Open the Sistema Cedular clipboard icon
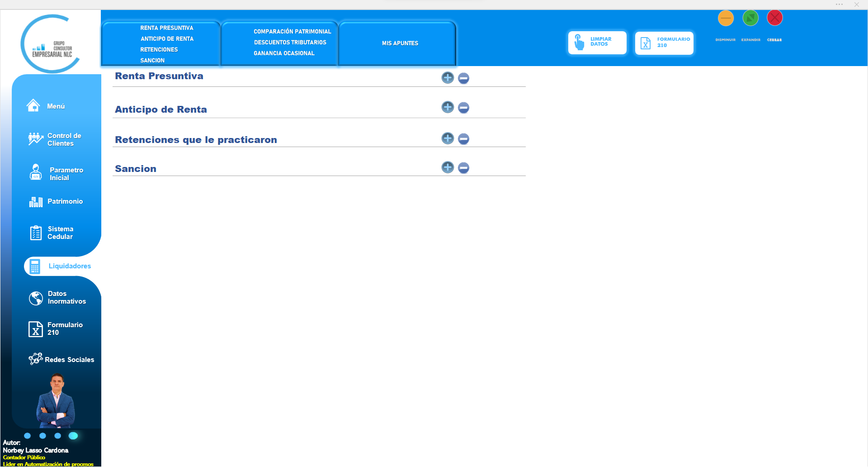This screenshot has height=467, width=868. point(36,233)
